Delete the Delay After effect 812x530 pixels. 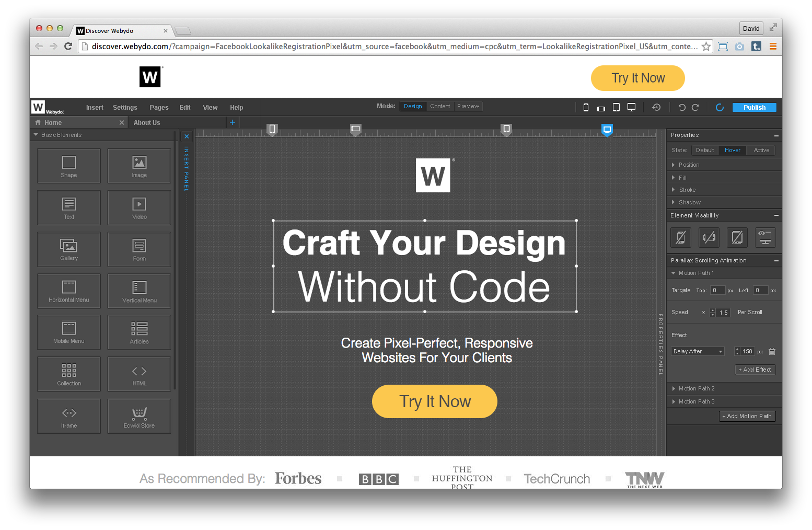coord(772,351)
